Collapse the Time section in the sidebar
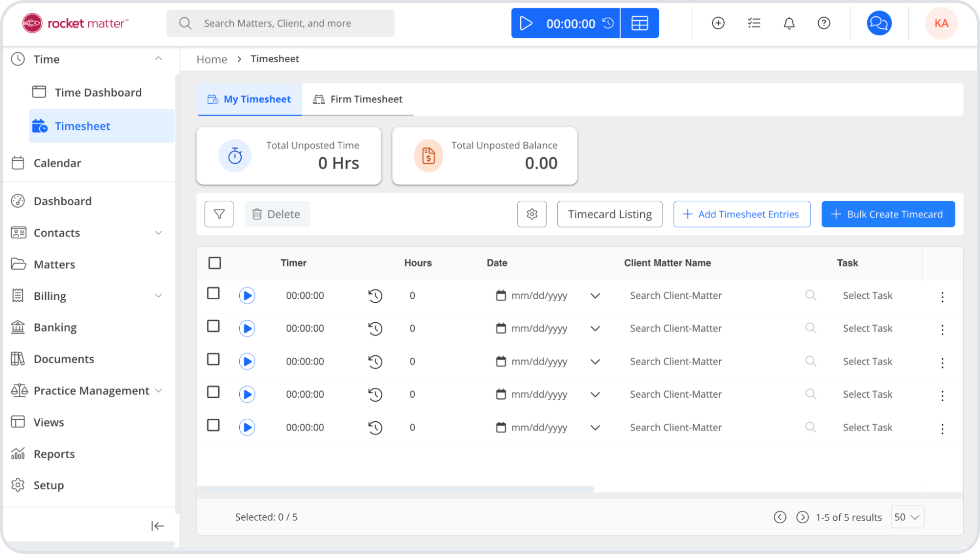980x554 pixels. [x=158, y=58]
